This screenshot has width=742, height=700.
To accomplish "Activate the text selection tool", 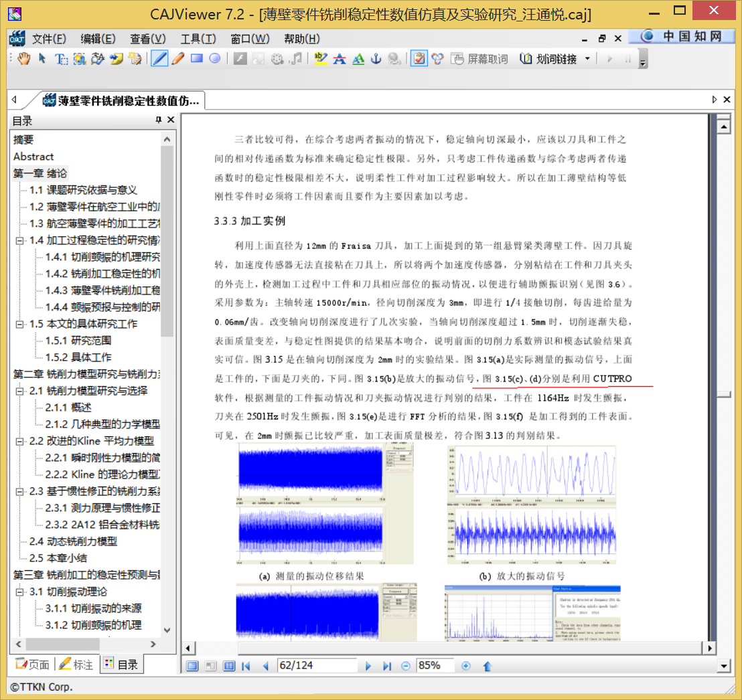I will (61, 59).
